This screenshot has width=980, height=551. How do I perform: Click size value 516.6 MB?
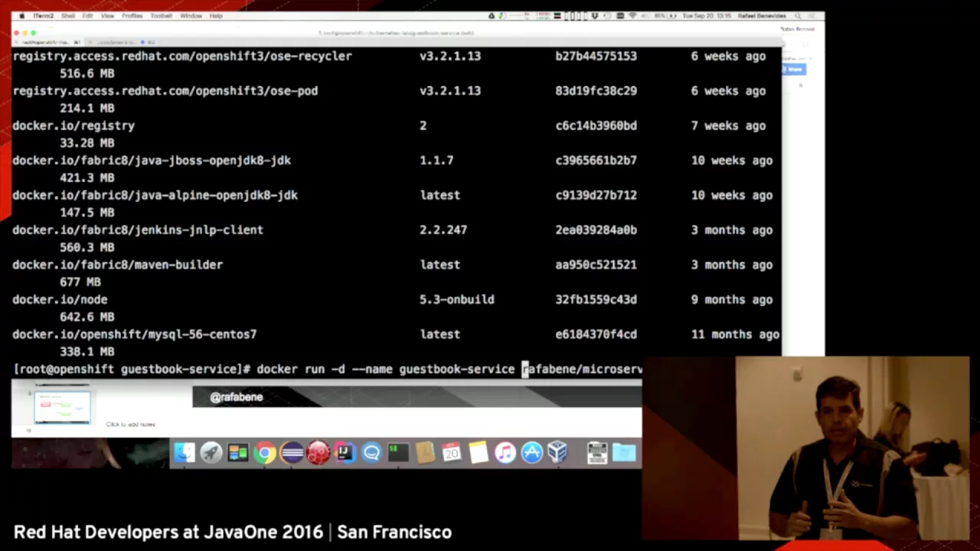point(87,73)
